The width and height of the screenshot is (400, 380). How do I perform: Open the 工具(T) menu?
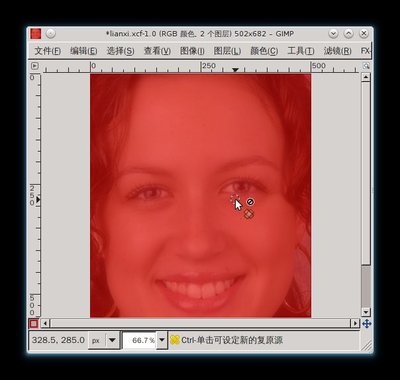(x=301, y=51)
